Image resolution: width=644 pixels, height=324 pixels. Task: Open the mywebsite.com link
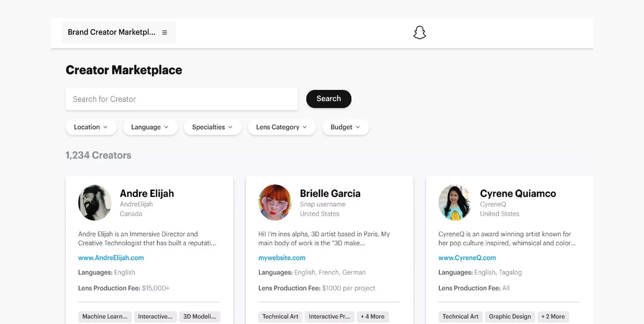pos(281,258)
